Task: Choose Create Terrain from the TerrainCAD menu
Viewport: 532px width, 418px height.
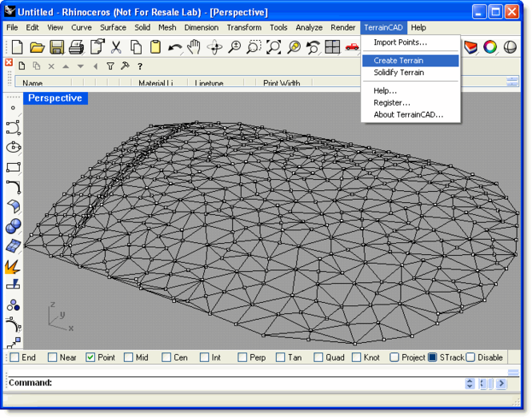Action: point(398,61)
